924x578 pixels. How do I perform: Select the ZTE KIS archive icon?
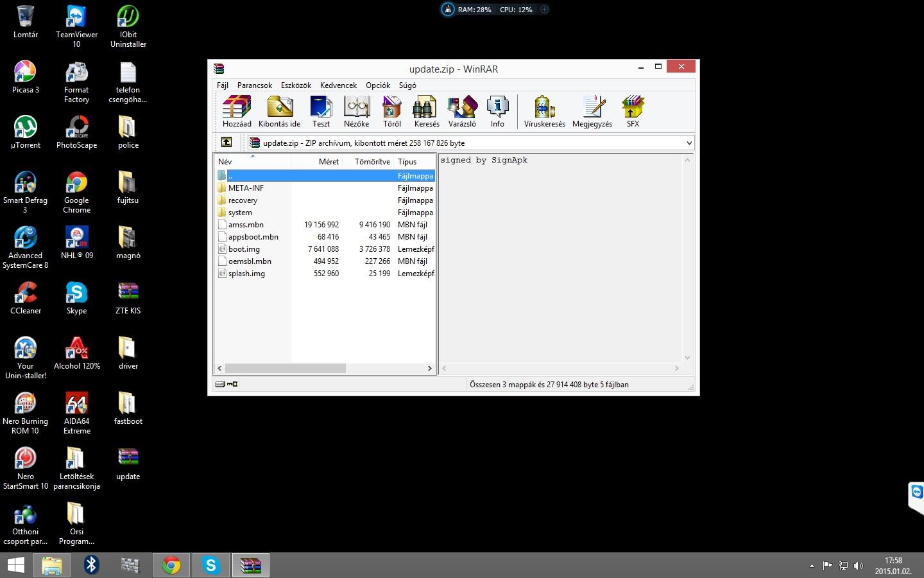point(128,298)
